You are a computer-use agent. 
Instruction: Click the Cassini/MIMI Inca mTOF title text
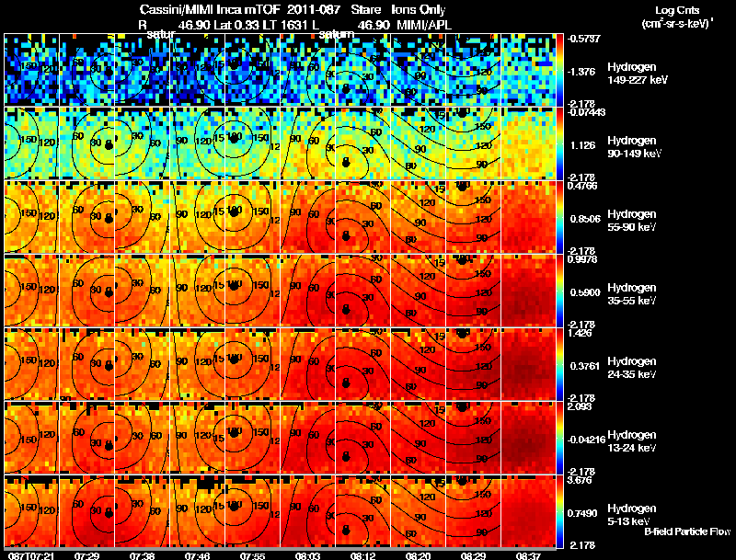(210, 9)
